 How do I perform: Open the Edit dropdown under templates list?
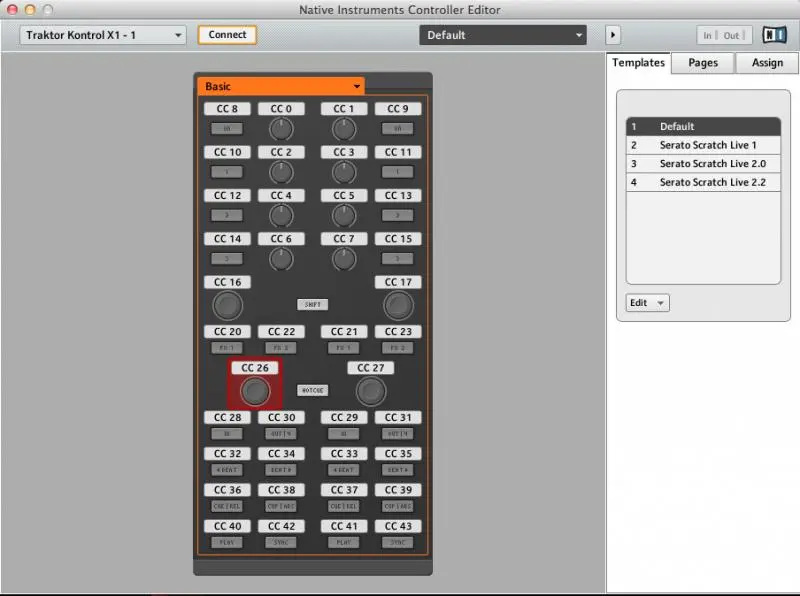647,303
